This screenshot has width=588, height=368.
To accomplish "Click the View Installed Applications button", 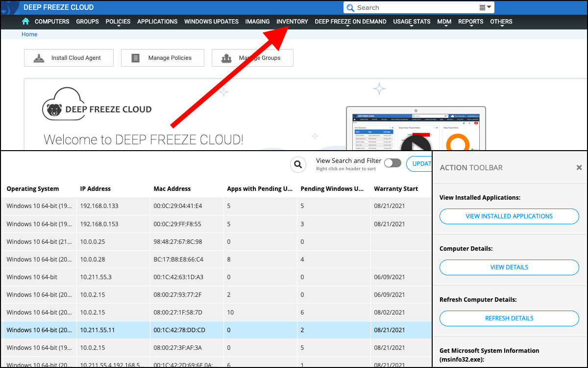I will click(509, 216).
